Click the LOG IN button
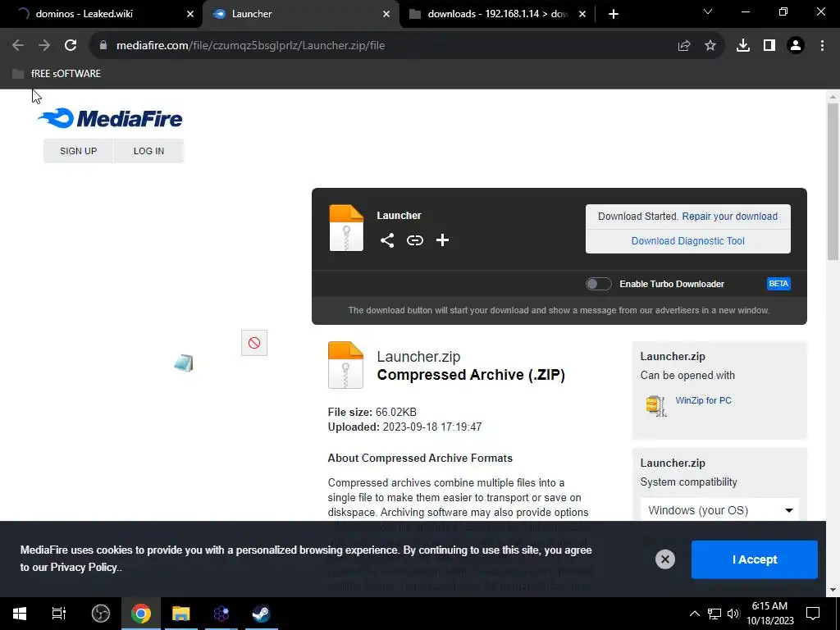 [149, 151]
